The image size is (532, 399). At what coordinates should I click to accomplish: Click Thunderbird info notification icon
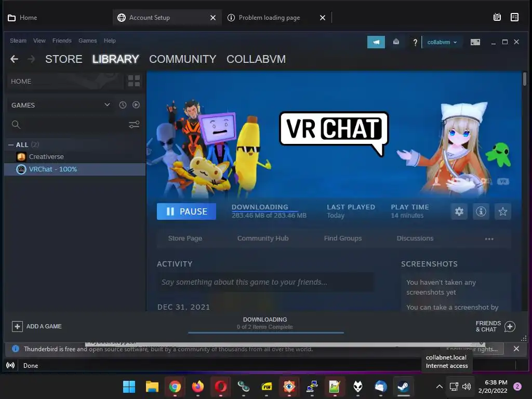tap(15, 349)
